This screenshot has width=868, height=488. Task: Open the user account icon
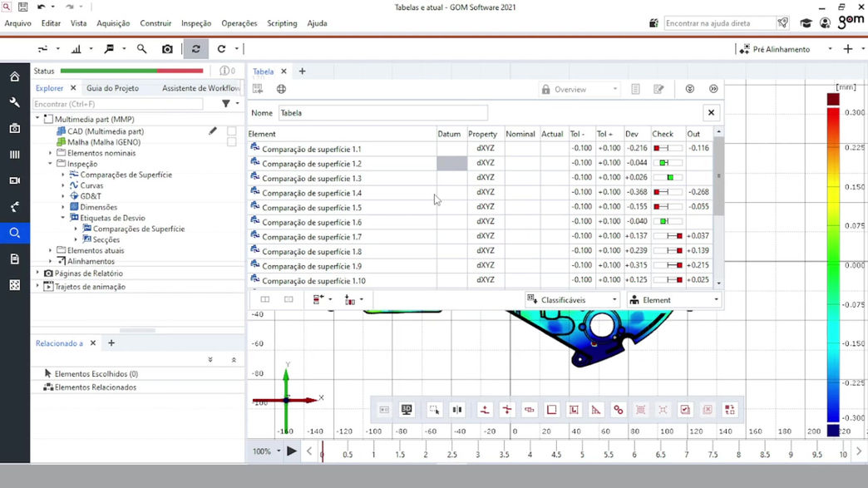pos(825,22)
